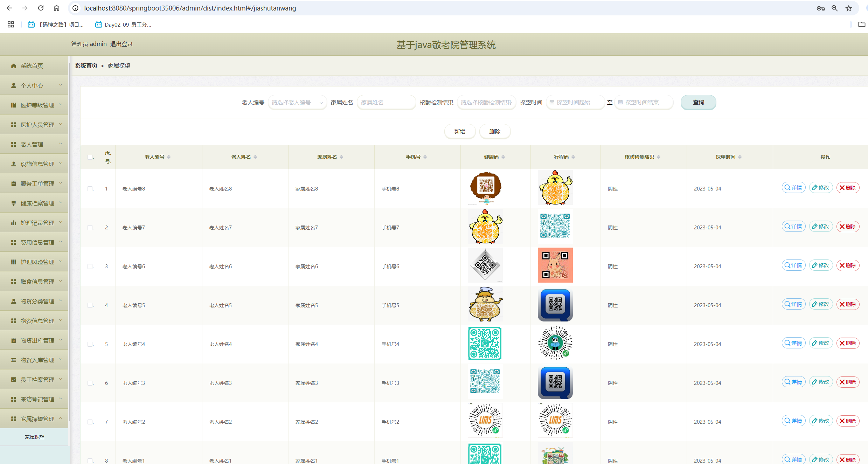This screenshot has height=464, width=868.
Task: Check the row checkbox for 老人编号6
Action: (90, 266)
